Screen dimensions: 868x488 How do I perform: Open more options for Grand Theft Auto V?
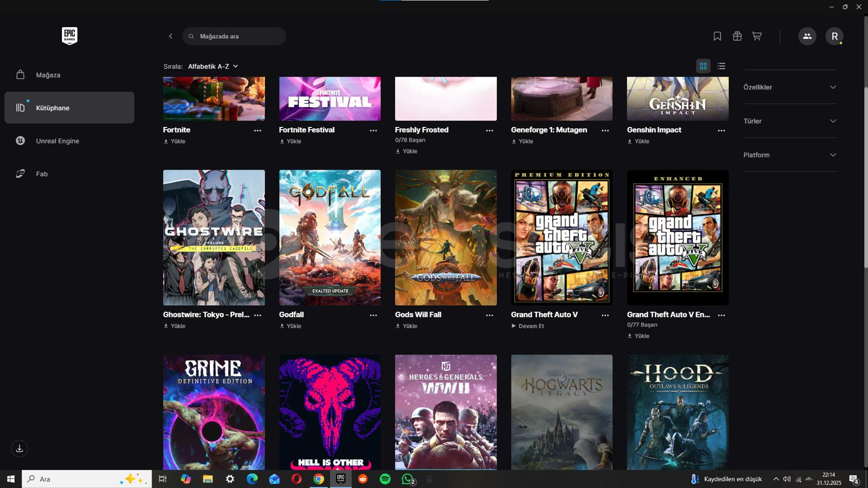click(605, 315)
